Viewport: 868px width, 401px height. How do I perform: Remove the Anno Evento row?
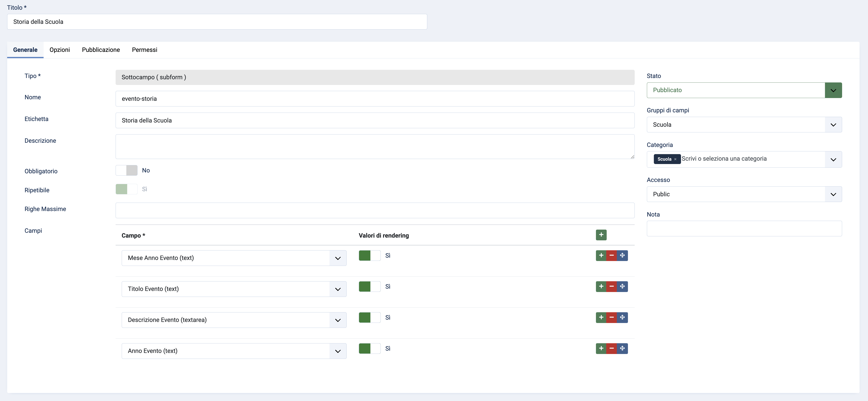pyautogui.click(x=612, y=348)
